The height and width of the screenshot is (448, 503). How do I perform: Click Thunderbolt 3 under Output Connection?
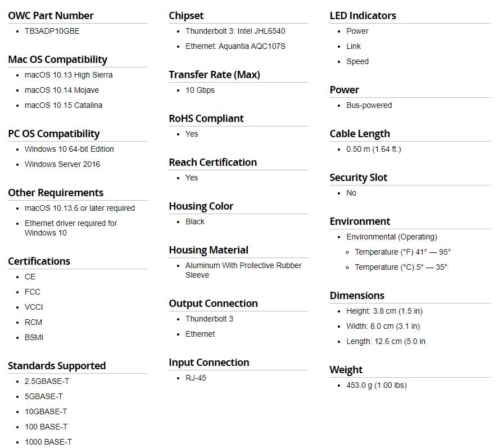click(209, 319)
